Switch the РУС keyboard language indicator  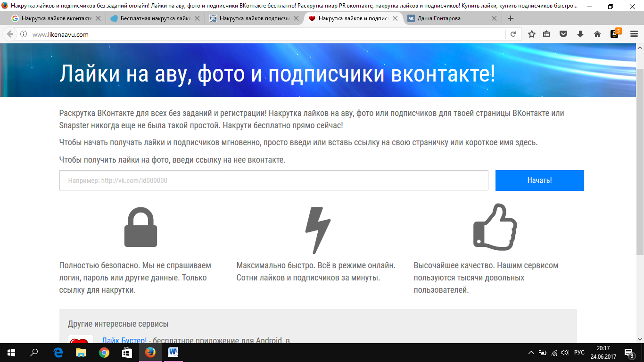point(579,353)
